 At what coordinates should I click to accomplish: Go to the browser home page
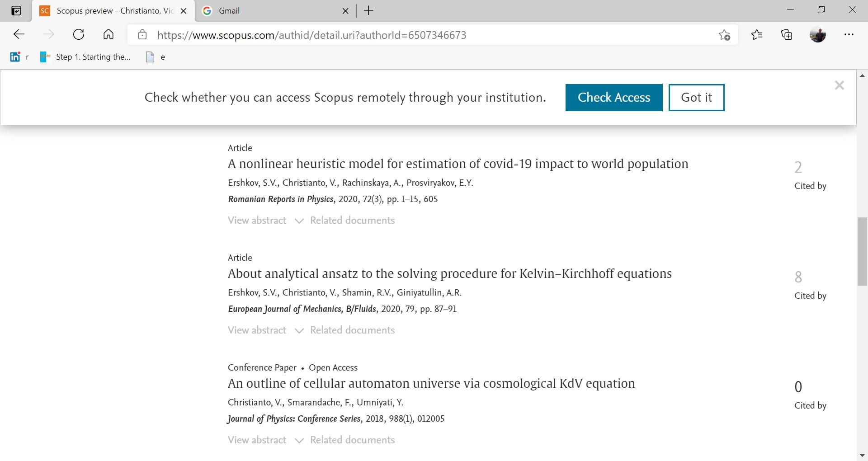coord(108,34)
